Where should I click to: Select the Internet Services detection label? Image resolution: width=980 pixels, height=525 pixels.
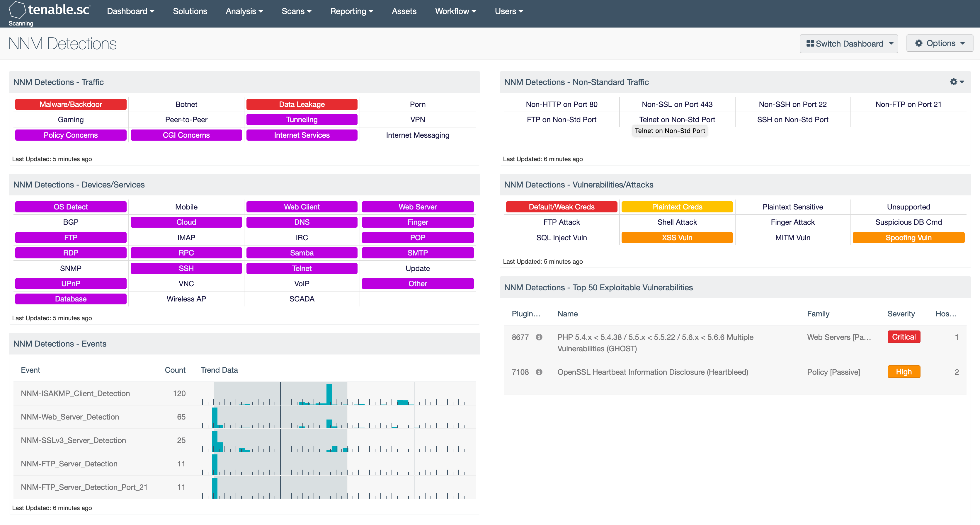[301, 135]
